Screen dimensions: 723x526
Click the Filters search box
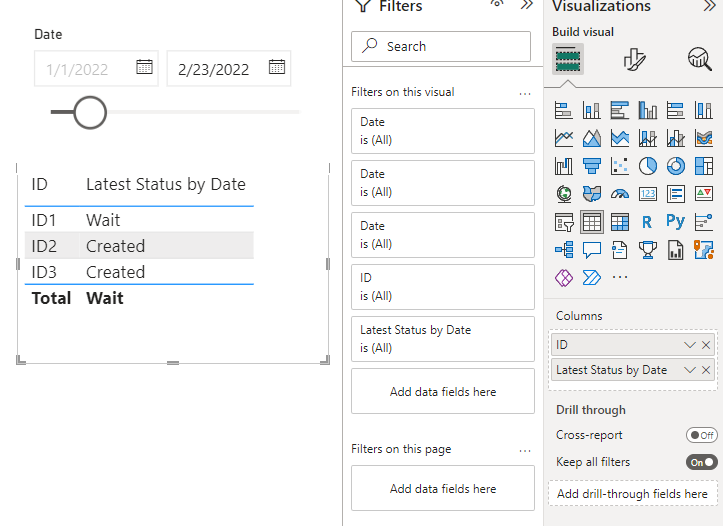coord(441,47)
